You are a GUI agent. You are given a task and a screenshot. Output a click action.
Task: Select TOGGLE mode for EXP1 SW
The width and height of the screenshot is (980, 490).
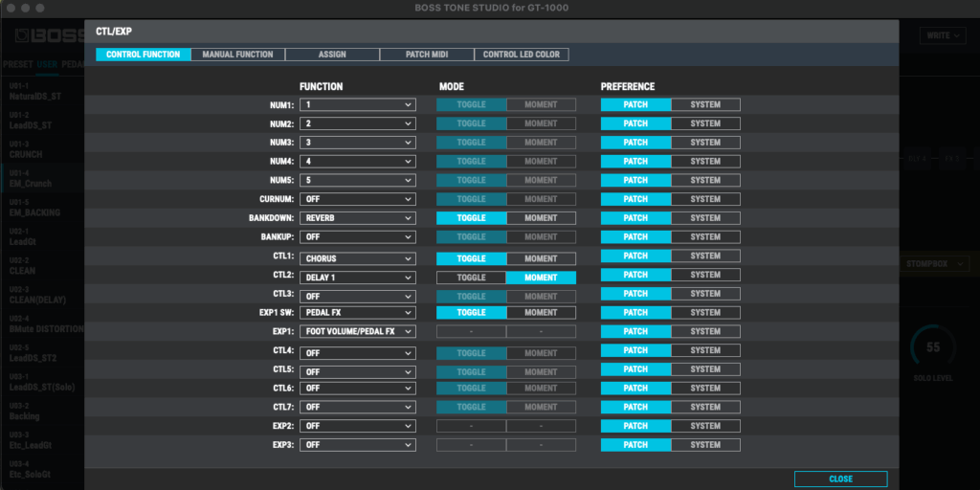pos(471,312)
